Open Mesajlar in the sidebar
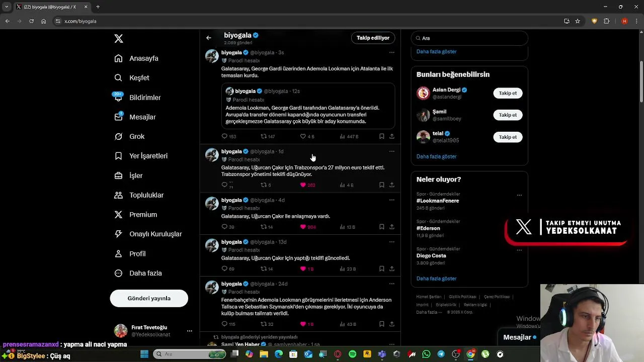The height and width of the screenshot is (362, 644). tap(135, 117)
